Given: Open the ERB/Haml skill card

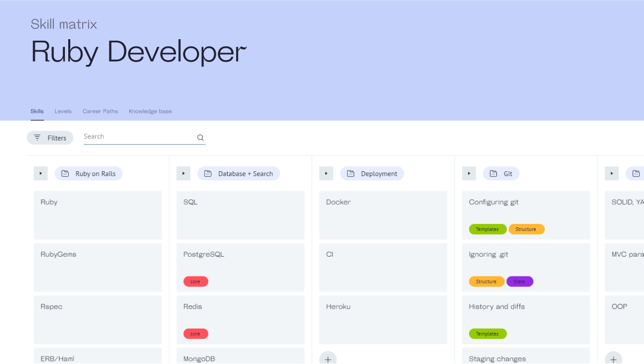Looking at the screenshot, I should pyautogui.click(x=98, y=356).
